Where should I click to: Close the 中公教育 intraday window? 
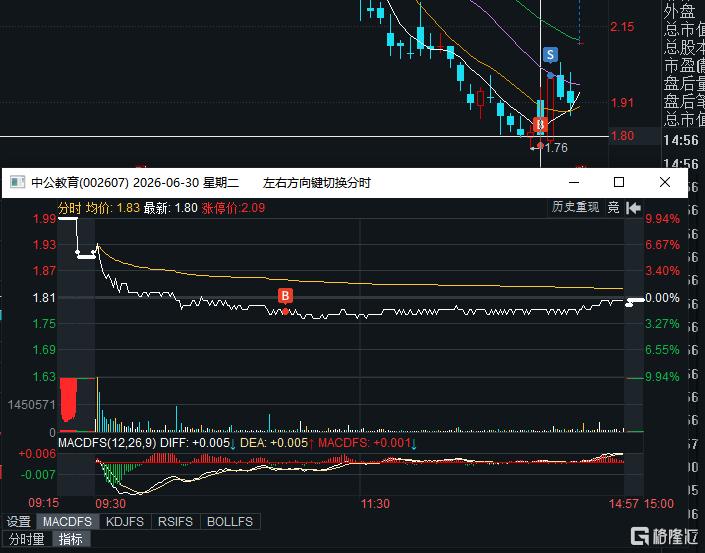665,182
